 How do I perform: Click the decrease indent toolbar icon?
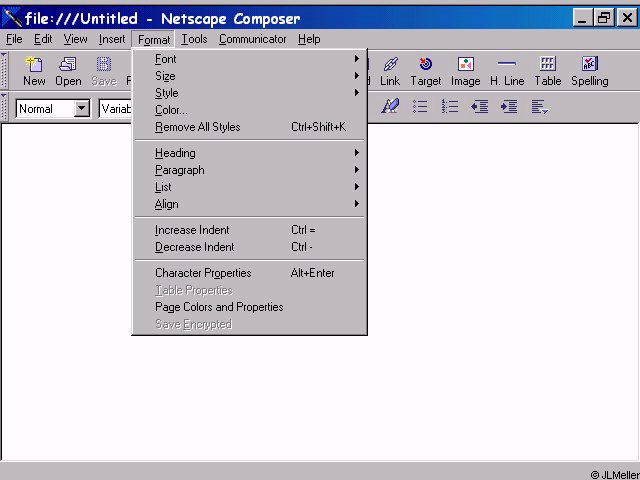point(479,107)
